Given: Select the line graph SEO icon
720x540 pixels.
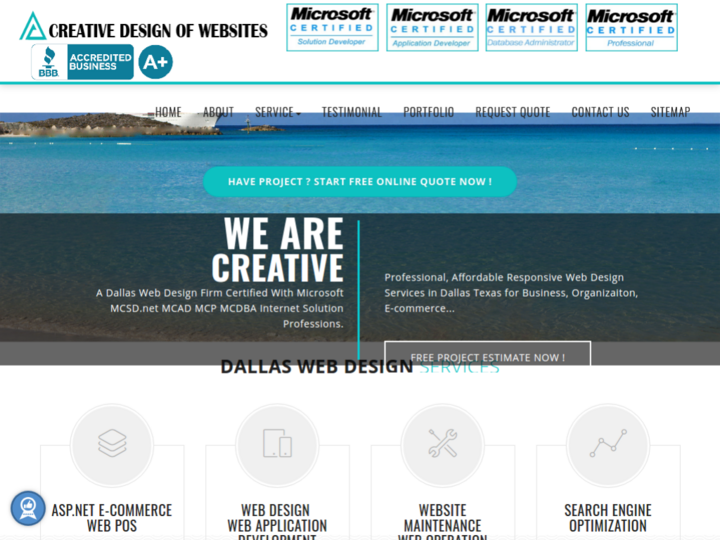Looking at the screenshot, I should (x=608, y=444).
